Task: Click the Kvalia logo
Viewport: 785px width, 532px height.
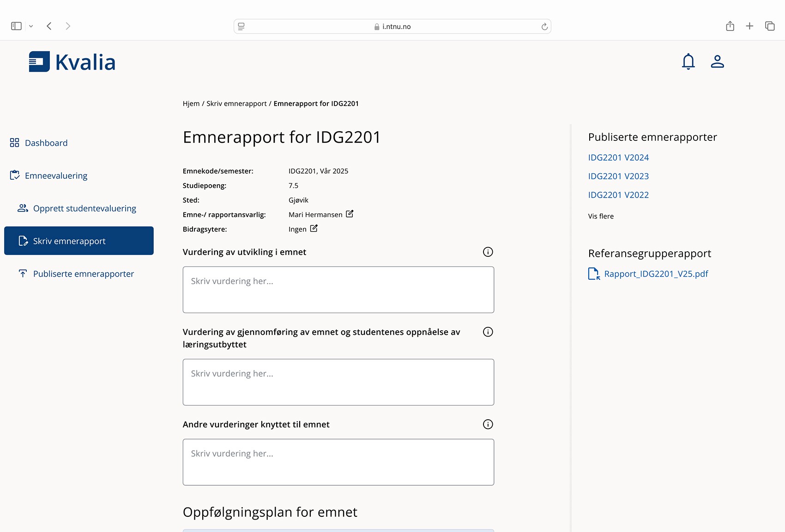Action: pyautogui.click(x=72, y=62)
